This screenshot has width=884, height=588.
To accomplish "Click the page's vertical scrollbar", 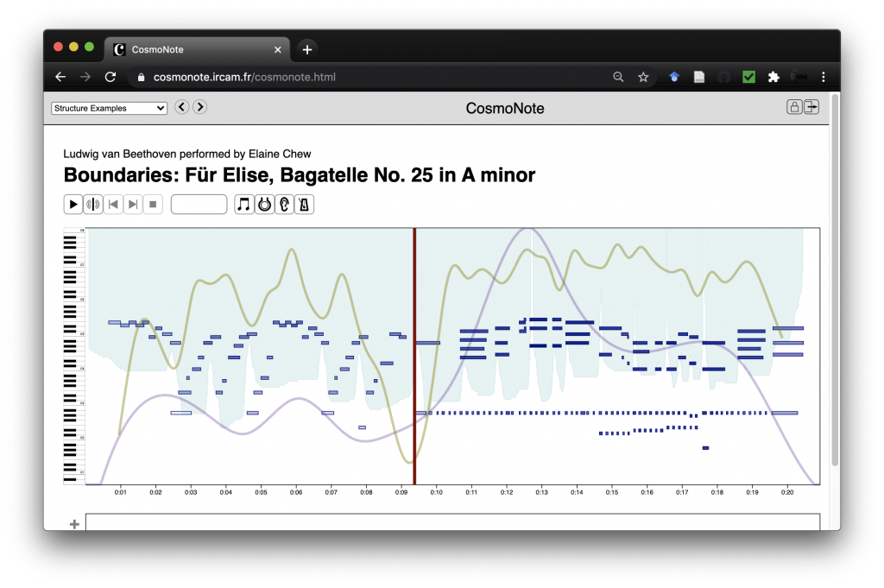I will tap(835, 281).
